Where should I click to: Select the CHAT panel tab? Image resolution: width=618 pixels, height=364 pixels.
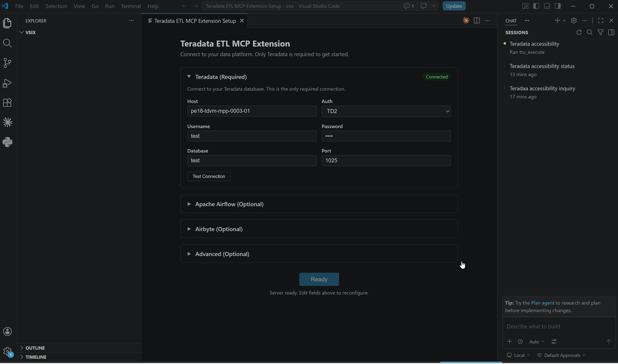click(511, 21)
